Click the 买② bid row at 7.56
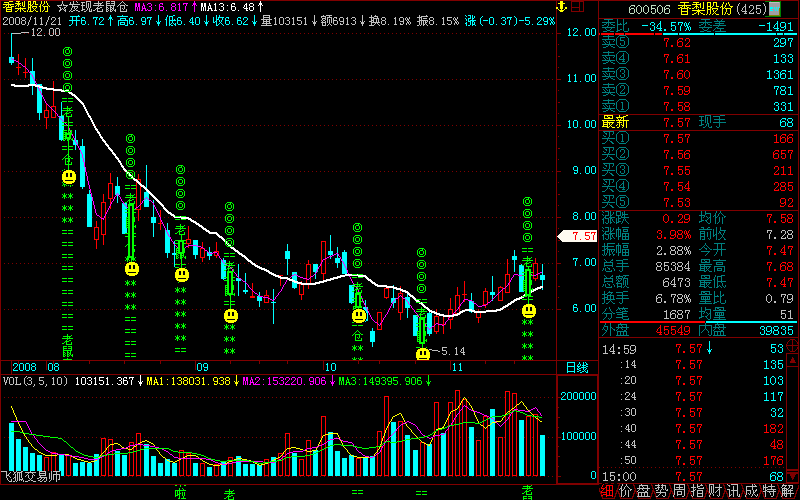800x500 pixels. pyautogui.click(x=698, y=154)
